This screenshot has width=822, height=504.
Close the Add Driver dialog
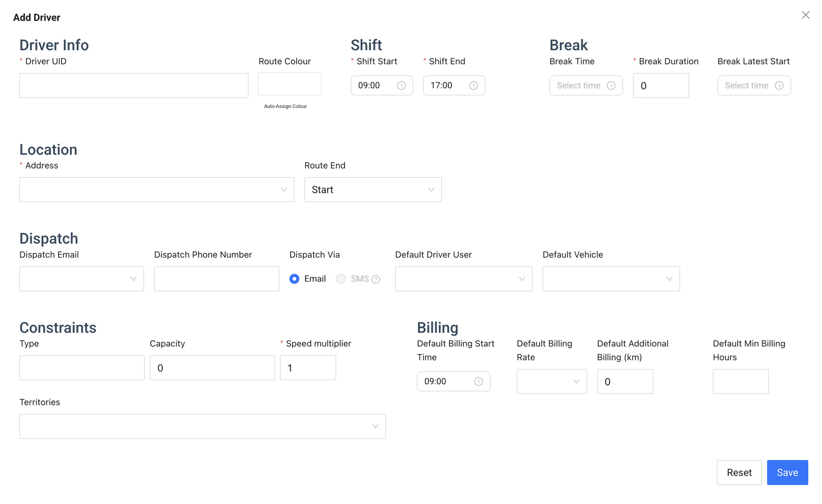[x=806, y=15]
